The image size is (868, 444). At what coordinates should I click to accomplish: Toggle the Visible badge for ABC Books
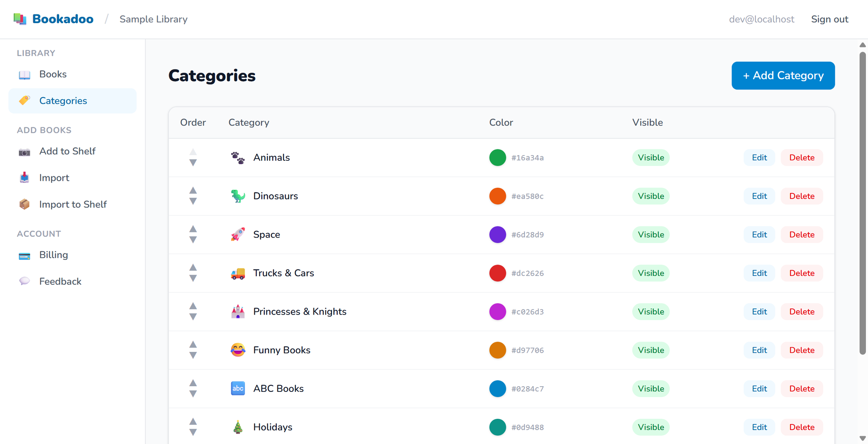651,388
